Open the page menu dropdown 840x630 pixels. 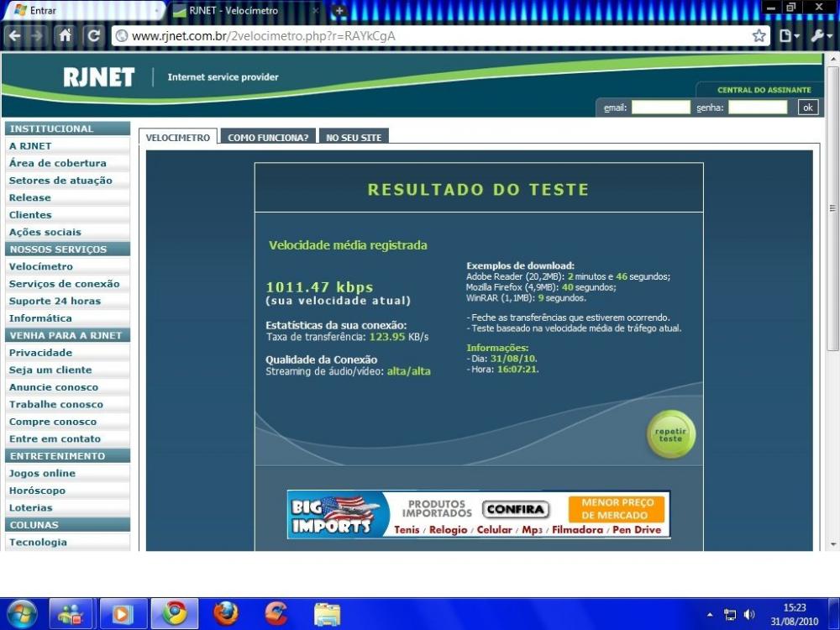[789, 36]
